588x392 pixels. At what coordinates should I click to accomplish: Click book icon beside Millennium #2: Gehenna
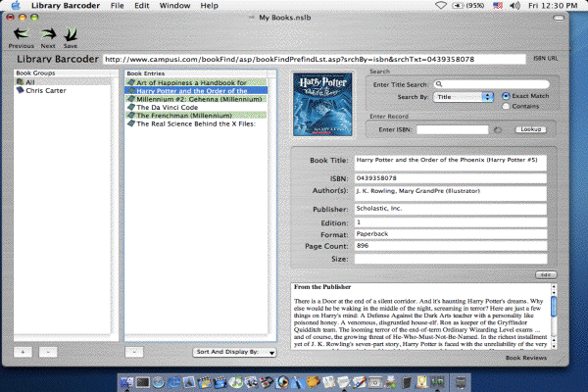tap(131, 99)
